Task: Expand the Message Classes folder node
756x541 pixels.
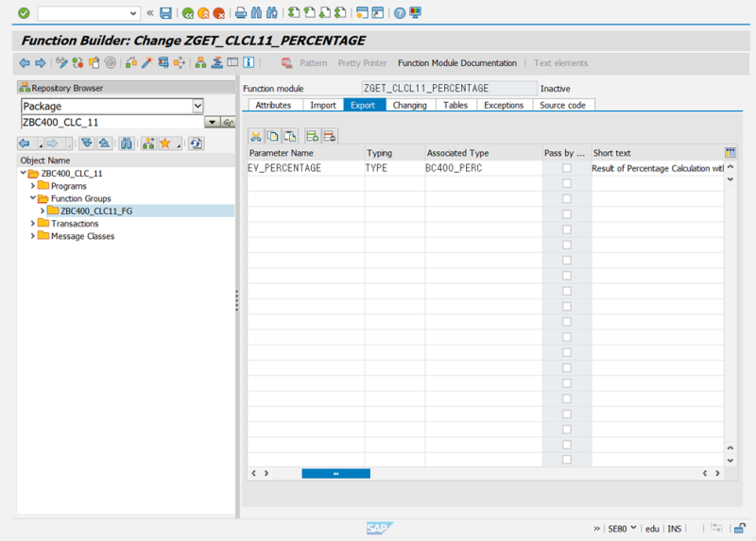Action: [x=33, y=236]
